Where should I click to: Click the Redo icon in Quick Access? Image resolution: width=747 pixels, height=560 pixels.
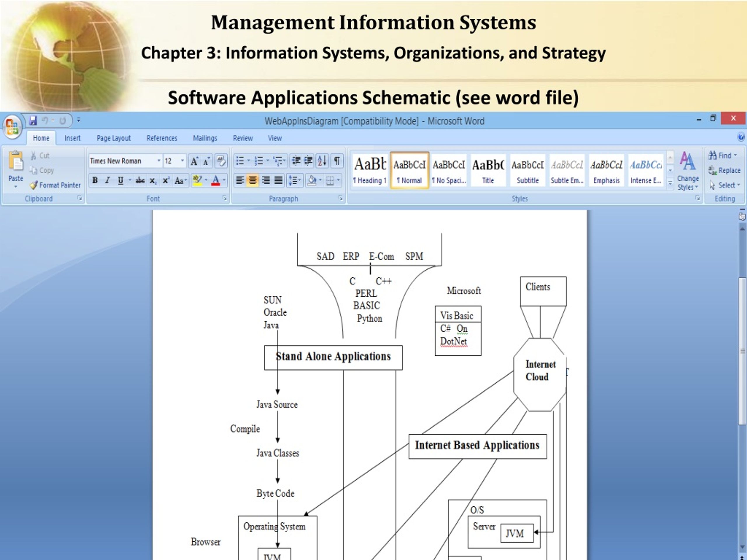click(x=62, y=120)
